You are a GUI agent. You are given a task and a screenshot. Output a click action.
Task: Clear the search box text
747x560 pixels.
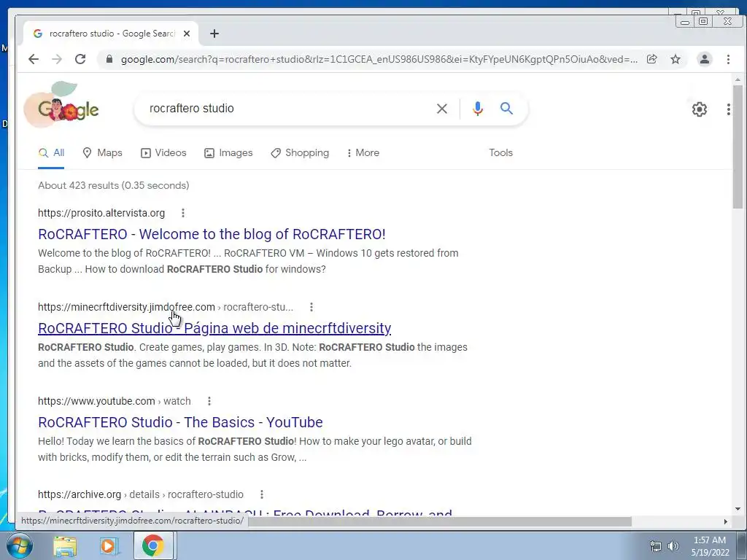(441, 109)
